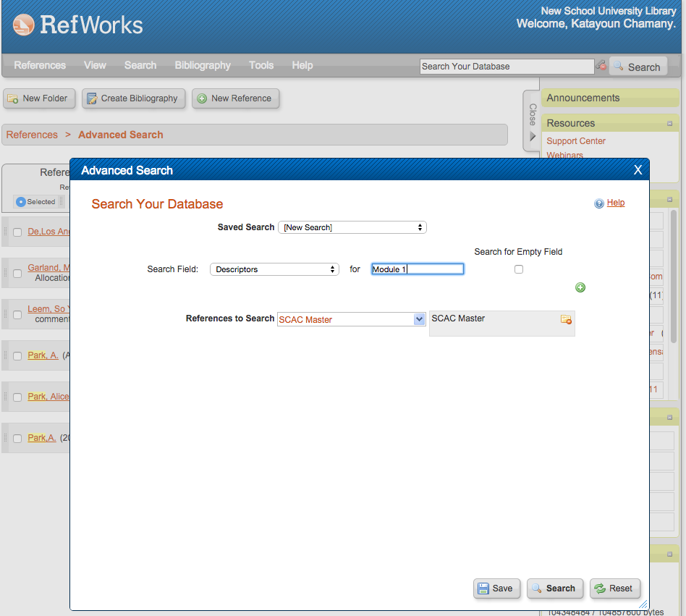The image size is (686, 616).
Task: Open the Help menu in navigation bar
Action: coord(302,65)
